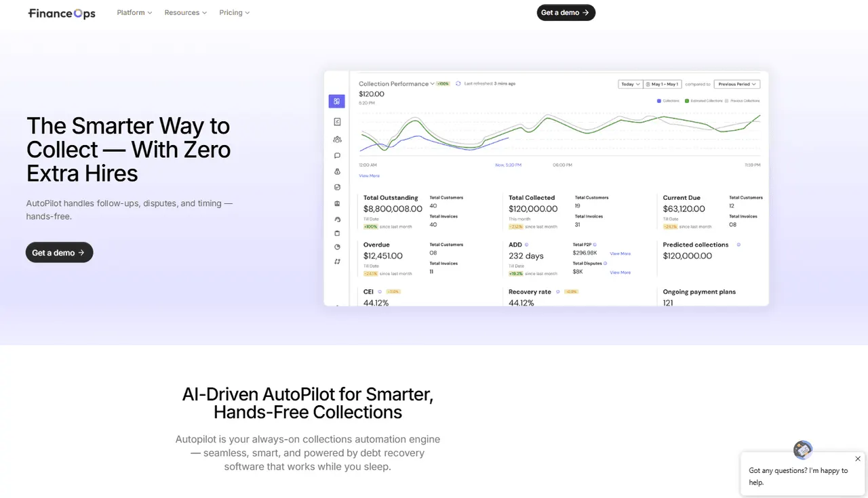Click Get a demo in the header
Screen dimensions: 868x498
pyautogui.click(x=566, y=12)
